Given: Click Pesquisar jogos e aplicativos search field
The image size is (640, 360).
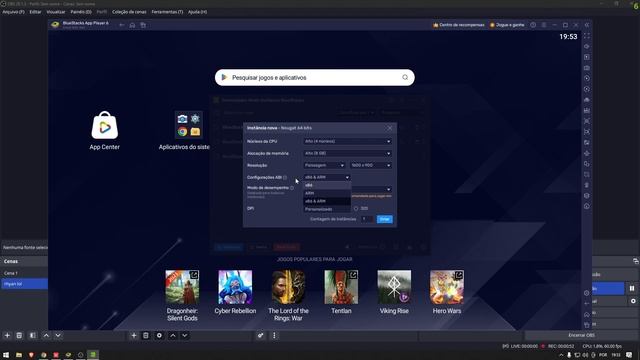Looking at the screenshot, I should 314,77.
